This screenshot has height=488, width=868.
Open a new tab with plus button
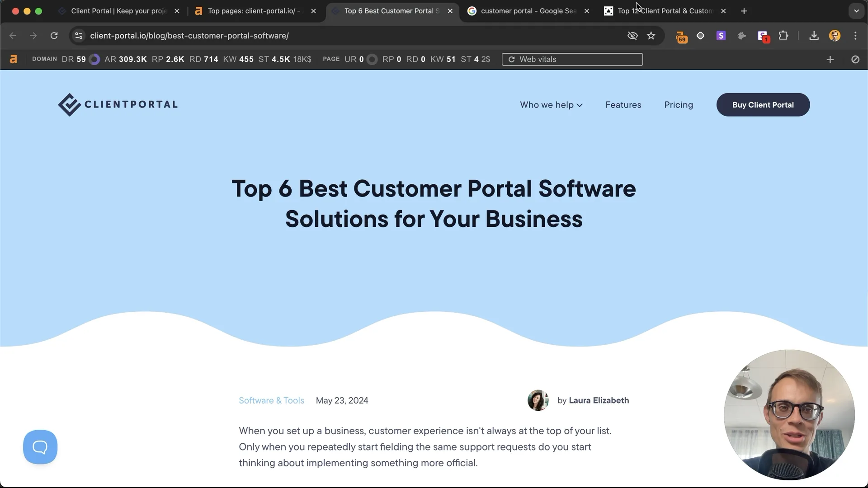[x=744, y=11]
